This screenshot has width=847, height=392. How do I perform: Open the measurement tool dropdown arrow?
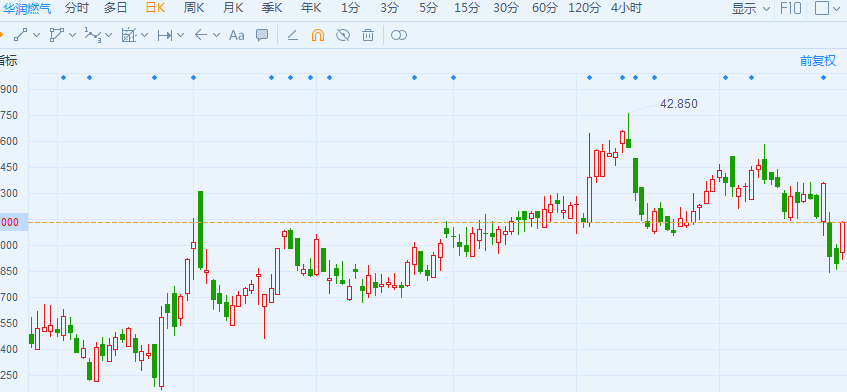point(144,35)
